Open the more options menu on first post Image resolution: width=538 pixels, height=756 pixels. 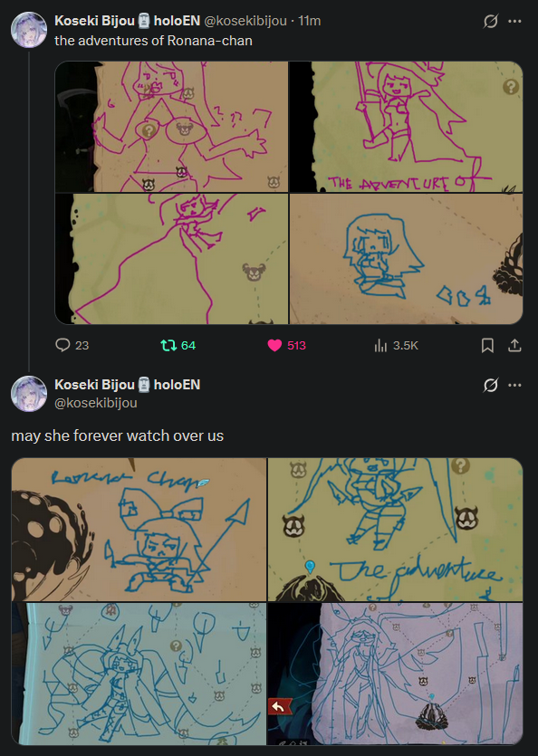tap(514, 21)
